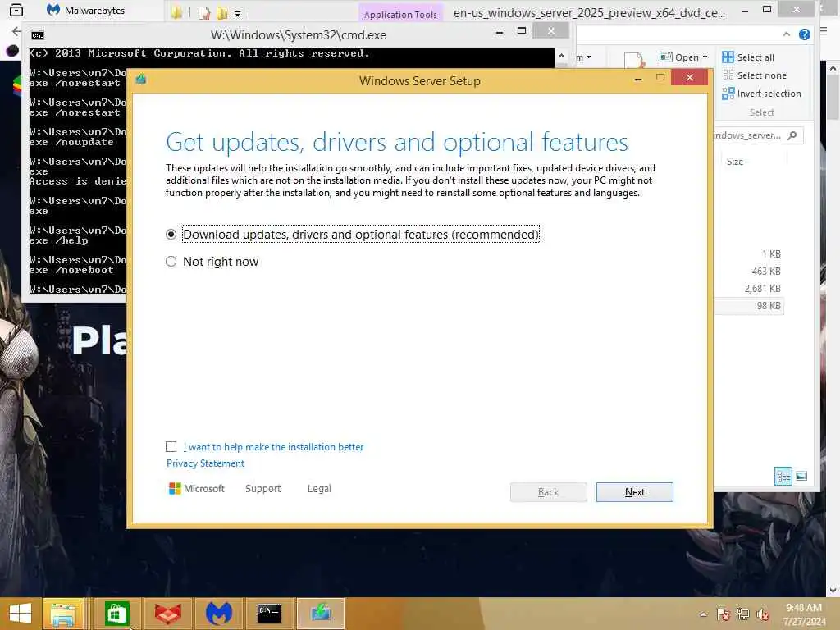This screenshot has height=630, width=840.
Task: Click the Properties quick access toolbar icon
Action: [x=203, y=13]
